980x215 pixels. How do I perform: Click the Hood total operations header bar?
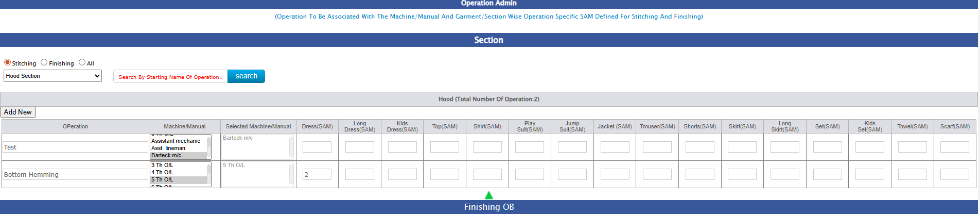489,99
